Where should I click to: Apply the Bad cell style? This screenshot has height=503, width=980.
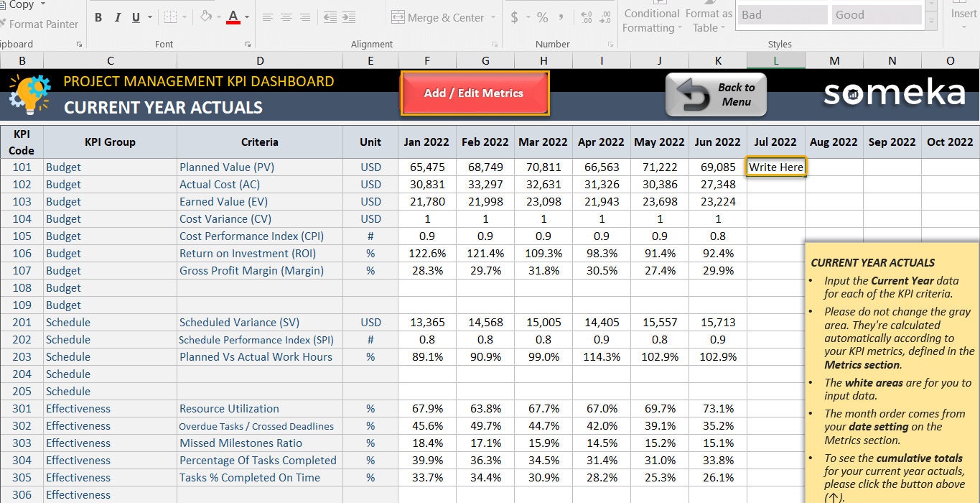tap(783, 14)
